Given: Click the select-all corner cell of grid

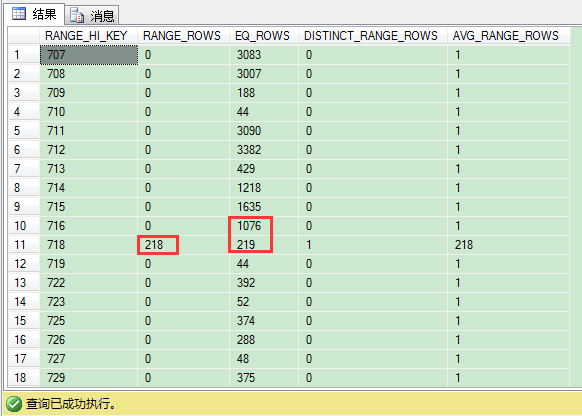Looking at the screenshot, I should (24, 36).
